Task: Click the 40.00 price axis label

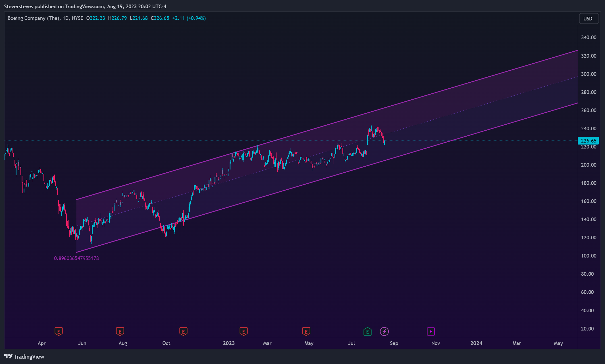Action: tap(587, 311)
